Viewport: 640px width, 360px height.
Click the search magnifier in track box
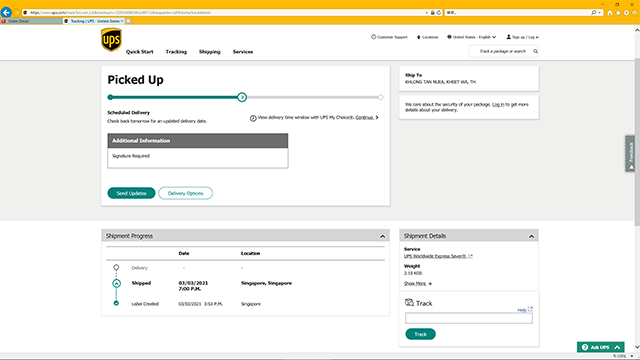pos(536,51)
